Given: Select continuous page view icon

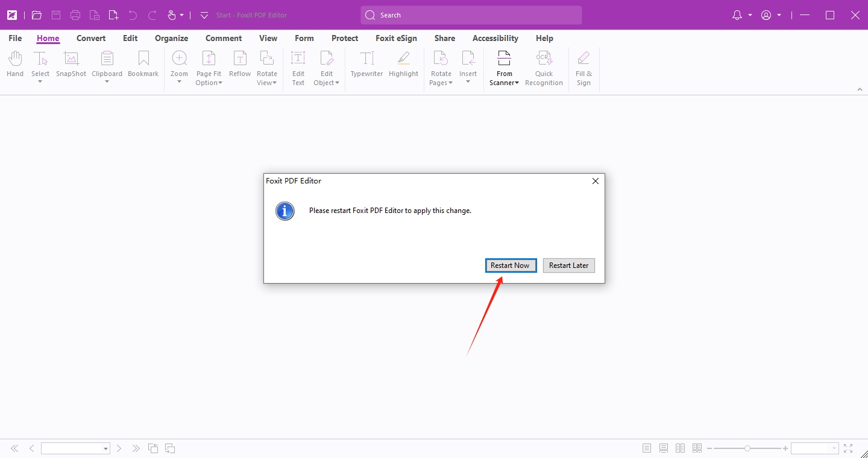Looking at the screenshot, I should [x=664, y=448].
